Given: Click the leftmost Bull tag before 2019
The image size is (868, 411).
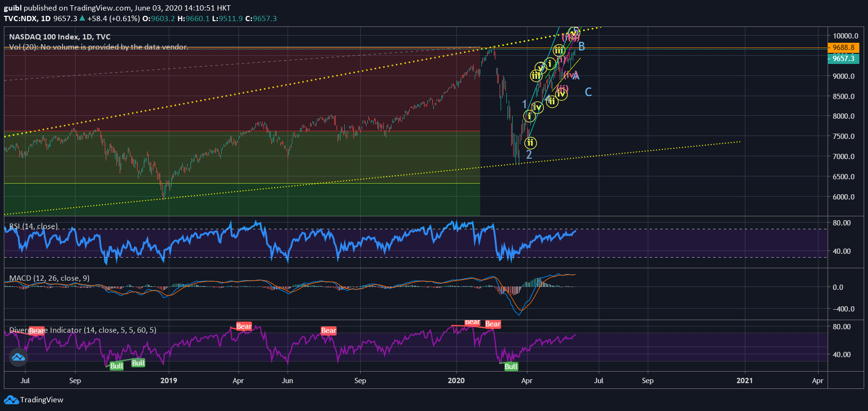Looking at the screenshot, I should [116, 366].
